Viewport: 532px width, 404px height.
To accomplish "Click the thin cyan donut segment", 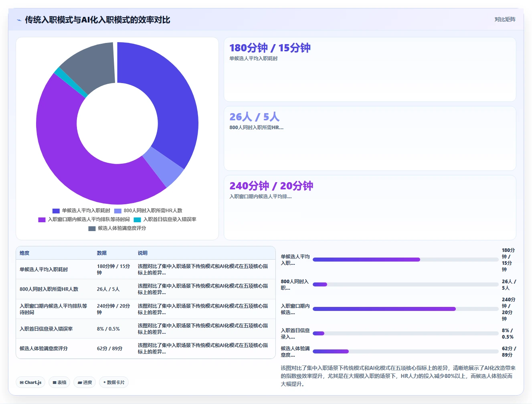I will (71, 83).
